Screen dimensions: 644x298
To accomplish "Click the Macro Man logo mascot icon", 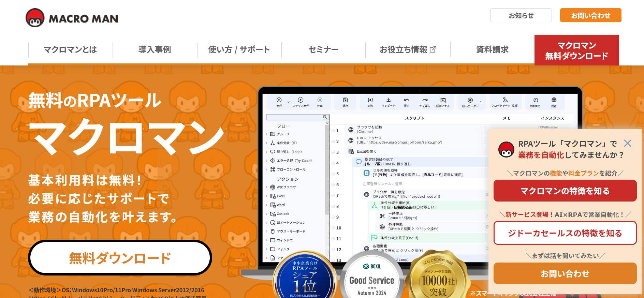I will [x=35, y=18].
